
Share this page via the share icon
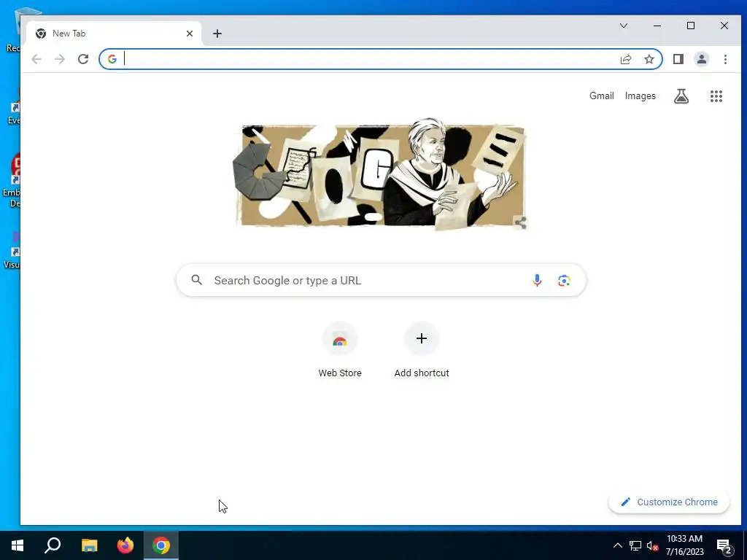pos(625,59)
